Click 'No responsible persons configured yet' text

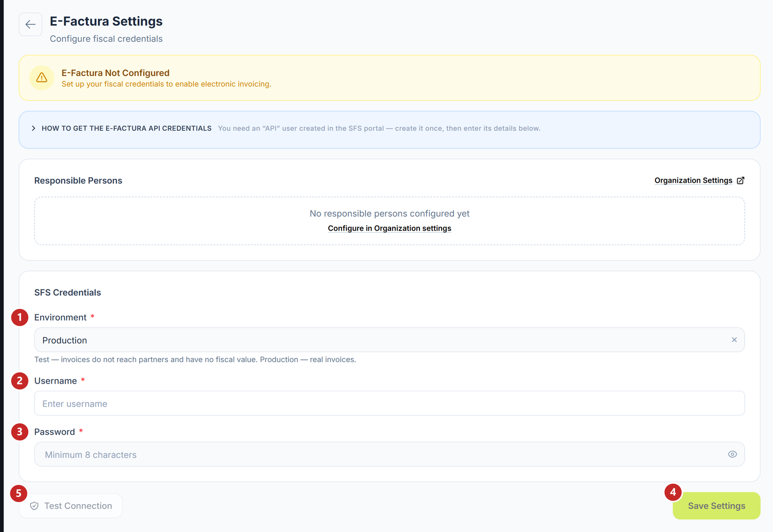pyautogui.click(x=390, y=213)
